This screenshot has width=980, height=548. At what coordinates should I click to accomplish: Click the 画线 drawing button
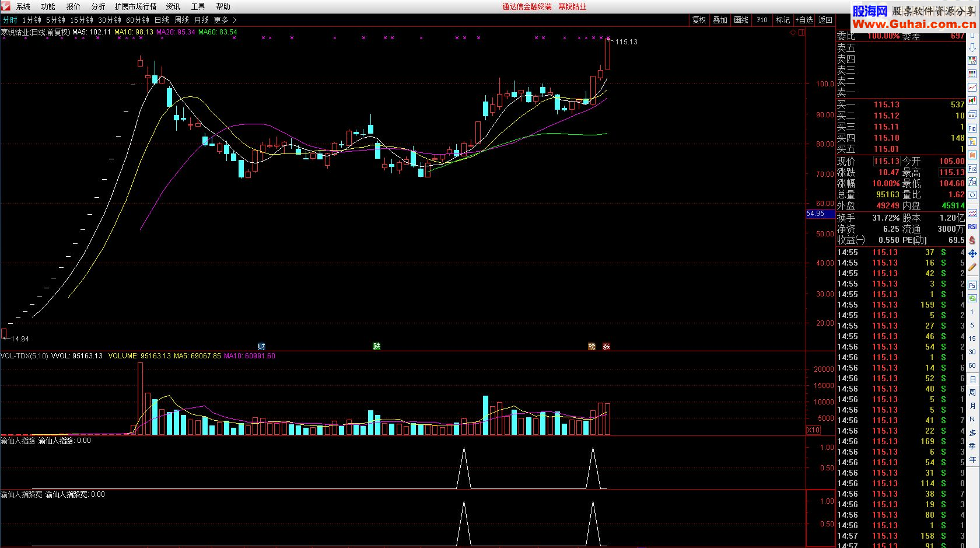coord(741,20)
